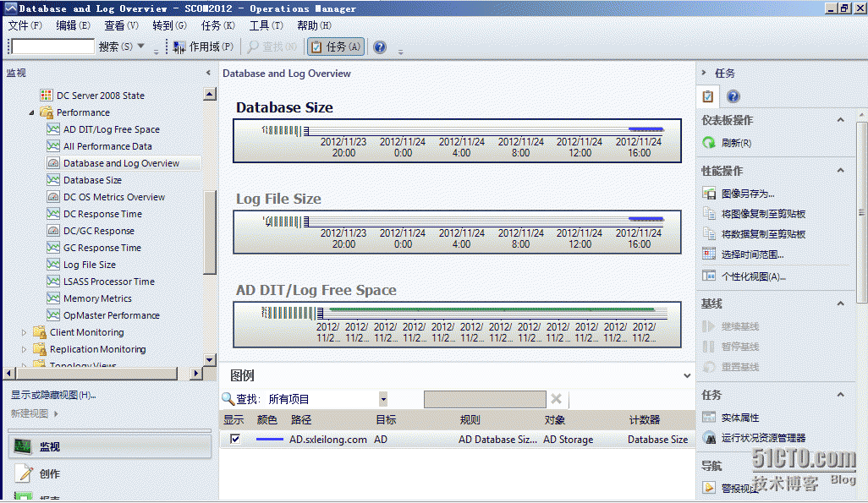Open the 编辑(E) menu
The height and width of the screenshot is (503, 868).
tap(73, 25)
